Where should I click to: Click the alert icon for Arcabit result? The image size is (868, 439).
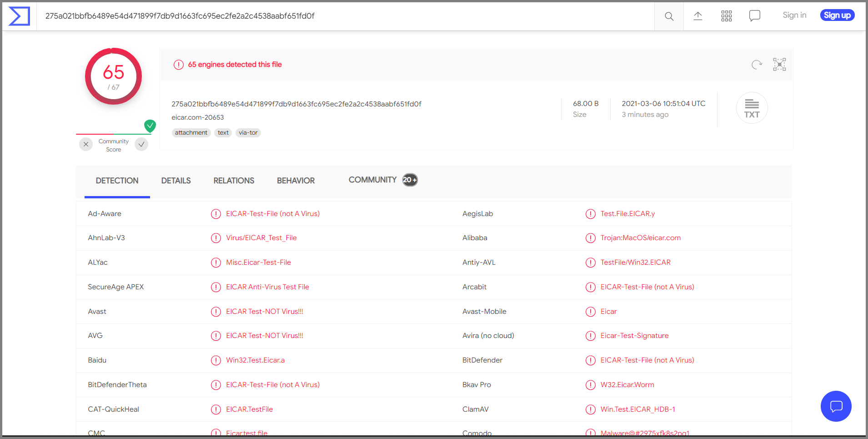[x=591, y=287]
